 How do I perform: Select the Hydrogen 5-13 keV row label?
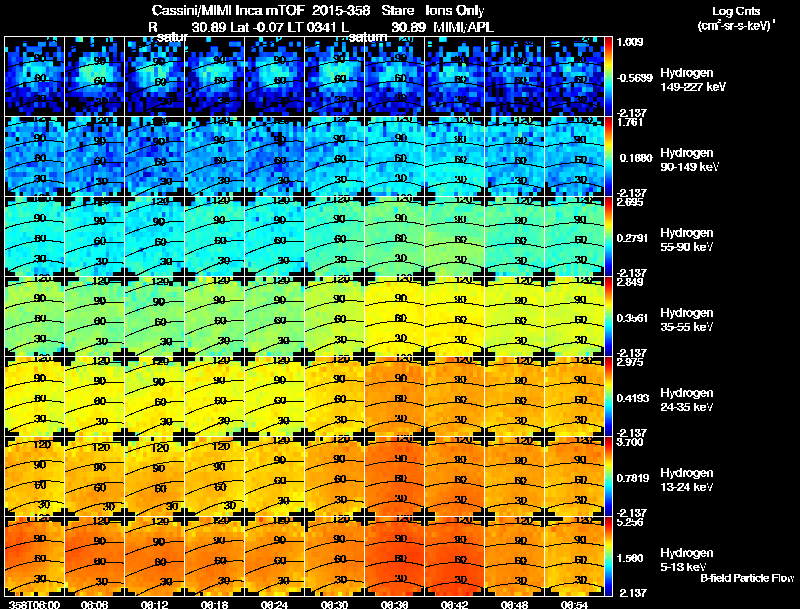pyautogui.click(x=686, y=560)
